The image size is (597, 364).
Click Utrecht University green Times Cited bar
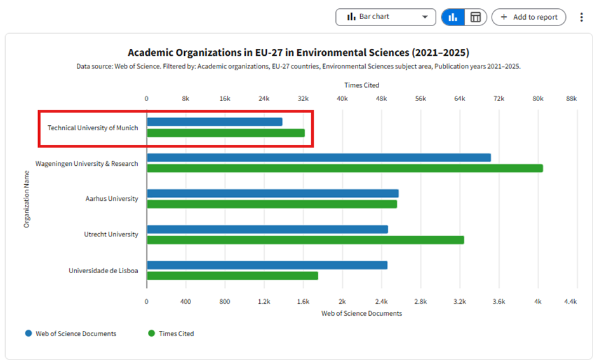[305, 240]
